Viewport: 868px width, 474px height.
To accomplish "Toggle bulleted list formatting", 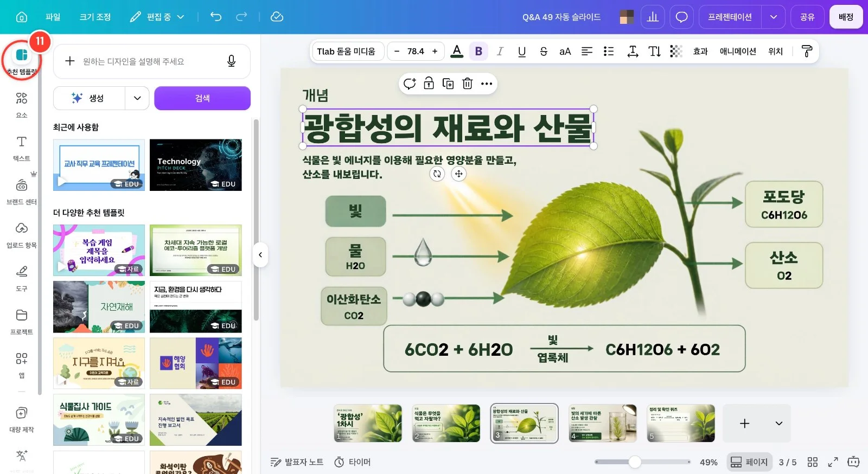I will click(x=609, y=51).
